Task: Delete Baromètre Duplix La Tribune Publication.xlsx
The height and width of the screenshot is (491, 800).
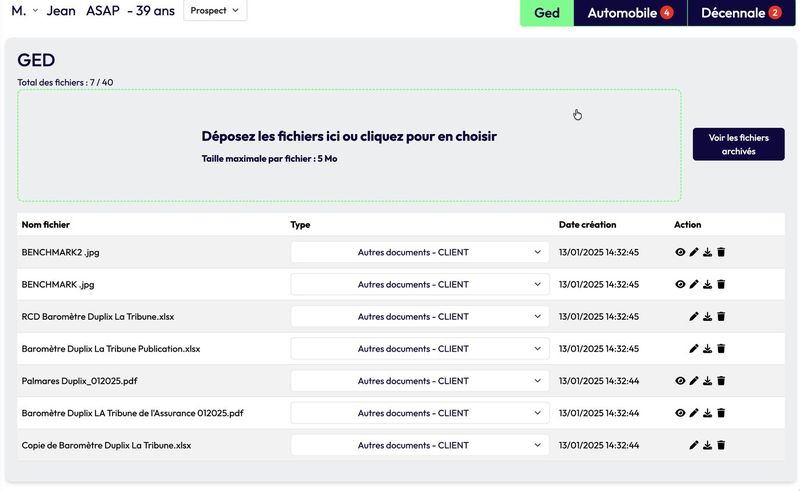Action: click(721, 349)
